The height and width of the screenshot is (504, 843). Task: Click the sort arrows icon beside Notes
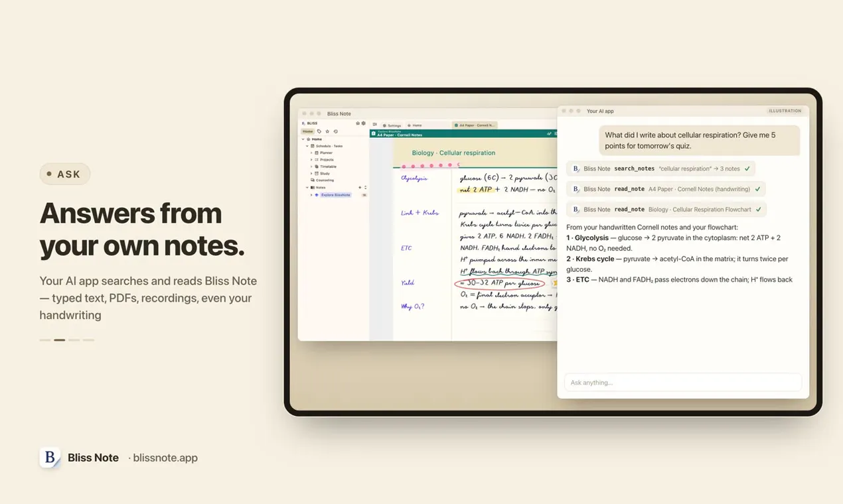tap(365, 188)
